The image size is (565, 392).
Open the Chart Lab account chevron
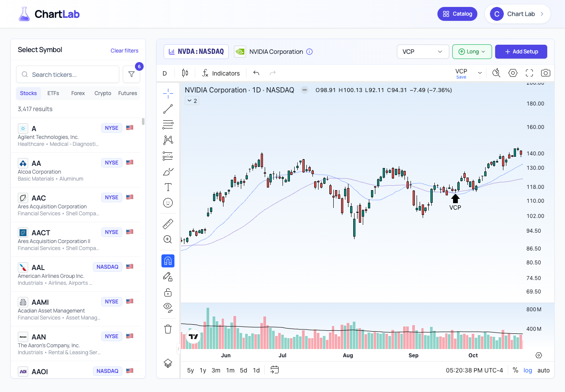click(542, 14)
